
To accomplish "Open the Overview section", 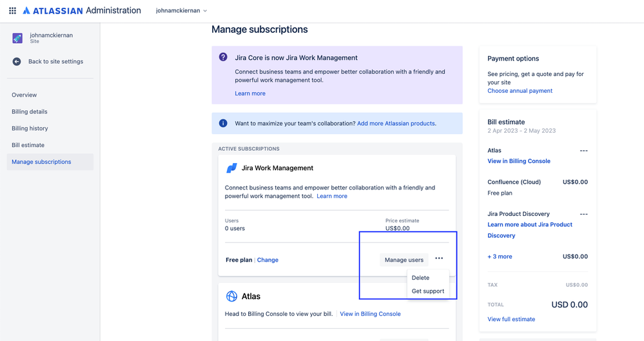I will (24, 95).
